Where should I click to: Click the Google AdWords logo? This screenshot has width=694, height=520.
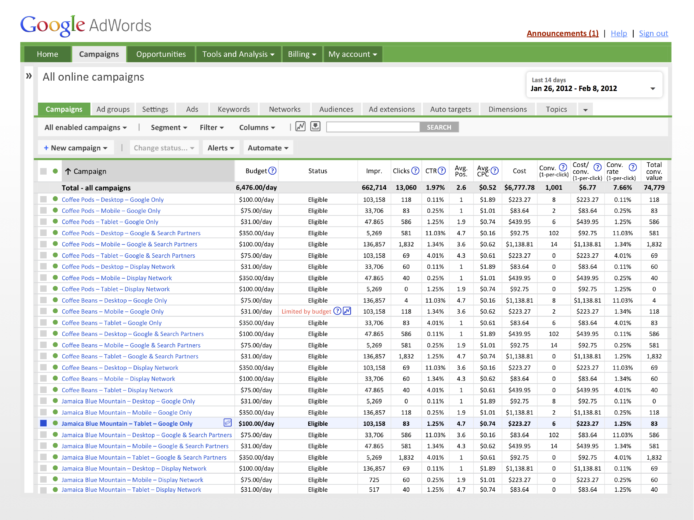(86, 25)
